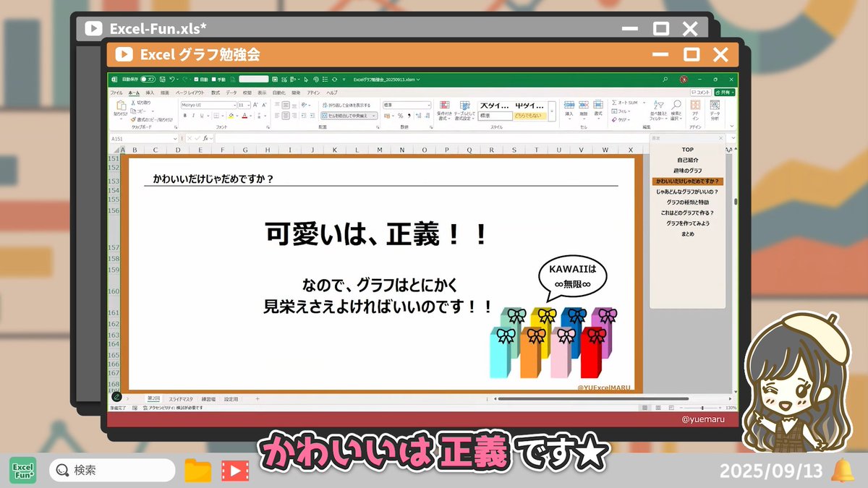This screenshot has width=868, height=488.
Task: Click まとめ in the navigation list
Action: click(687, 234)
